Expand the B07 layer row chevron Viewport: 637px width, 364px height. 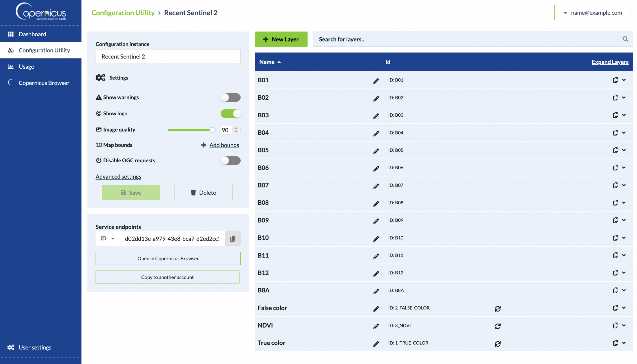click(624, 185)
